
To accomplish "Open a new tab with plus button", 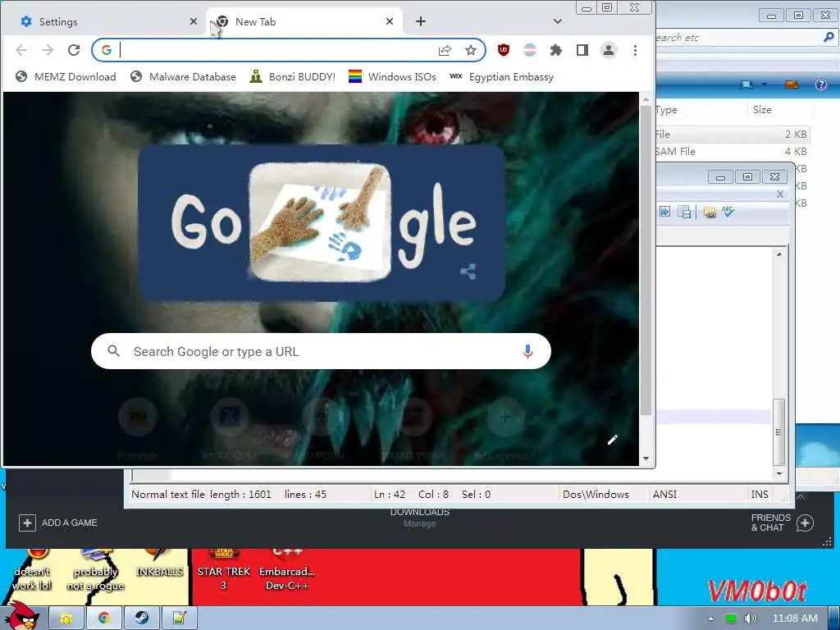I will pos(421,21).
